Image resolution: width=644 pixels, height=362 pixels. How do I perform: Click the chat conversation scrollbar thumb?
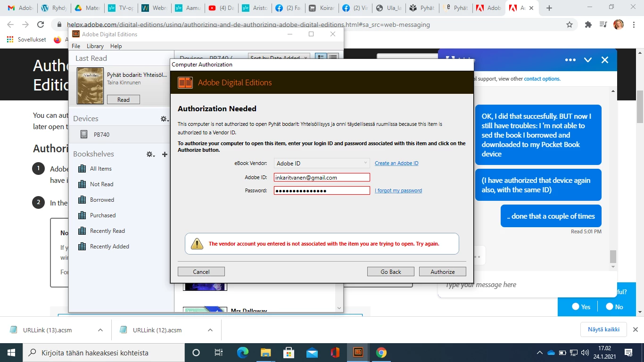(613, 256)
